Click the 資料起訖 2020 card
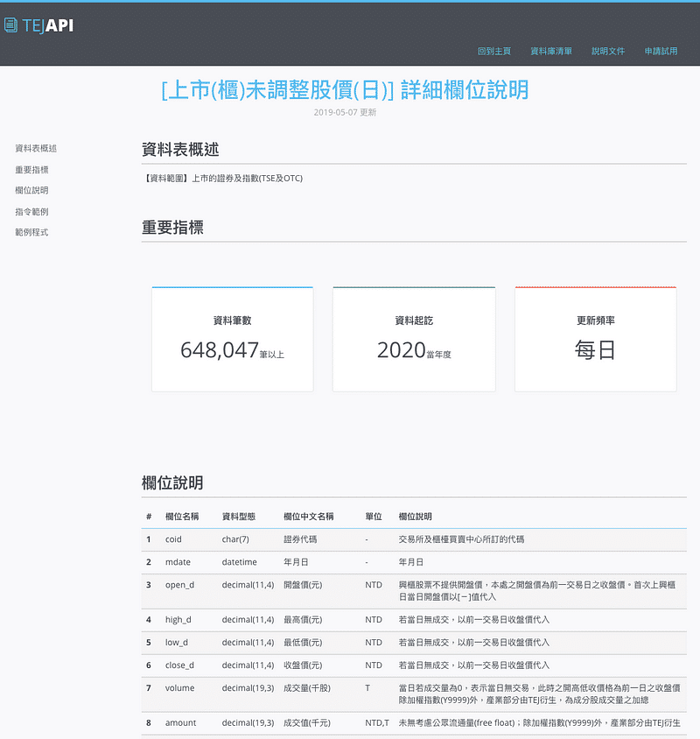The image size is (700, 739). point(414,339)
